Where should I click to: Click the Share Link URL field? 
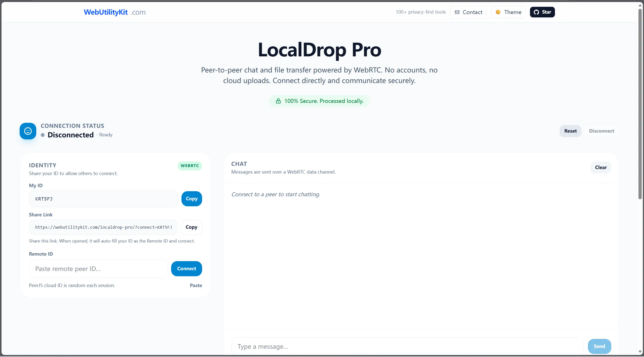tap(103, 227)
